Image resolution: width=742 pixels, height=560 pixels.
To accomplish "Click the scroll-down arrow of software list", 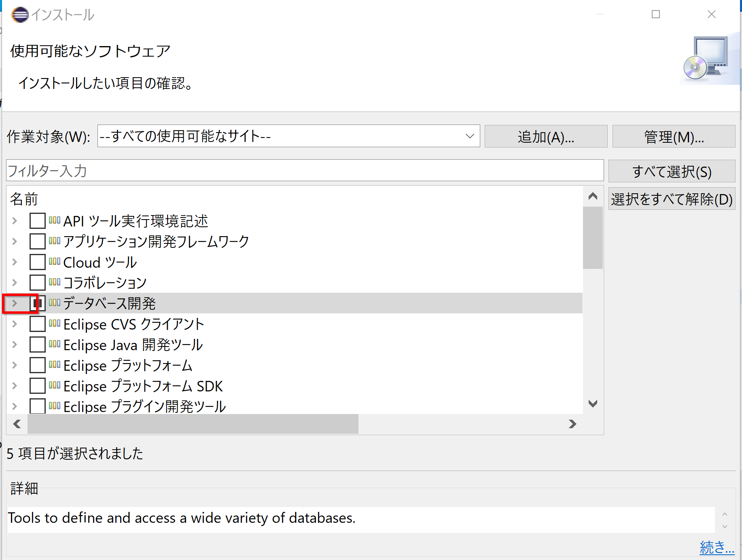I will 593,404.
